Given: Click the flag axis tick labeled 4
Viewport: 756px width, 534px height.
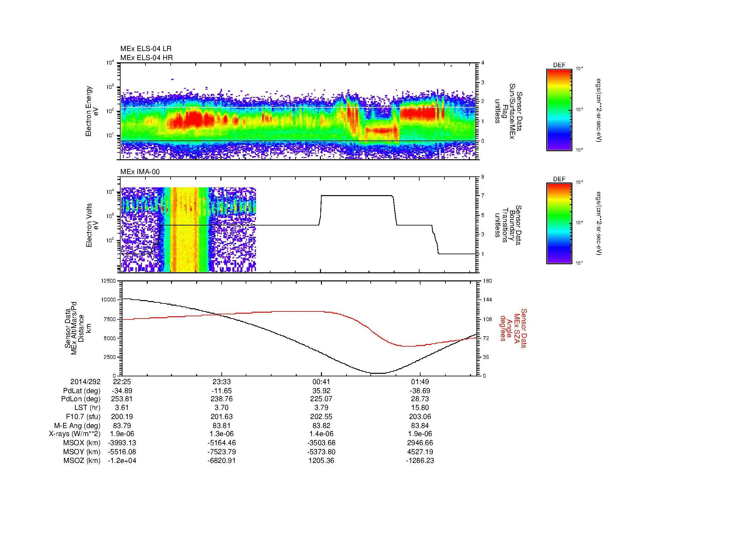Looking at the screenshot, I should (x=483, y=63).
